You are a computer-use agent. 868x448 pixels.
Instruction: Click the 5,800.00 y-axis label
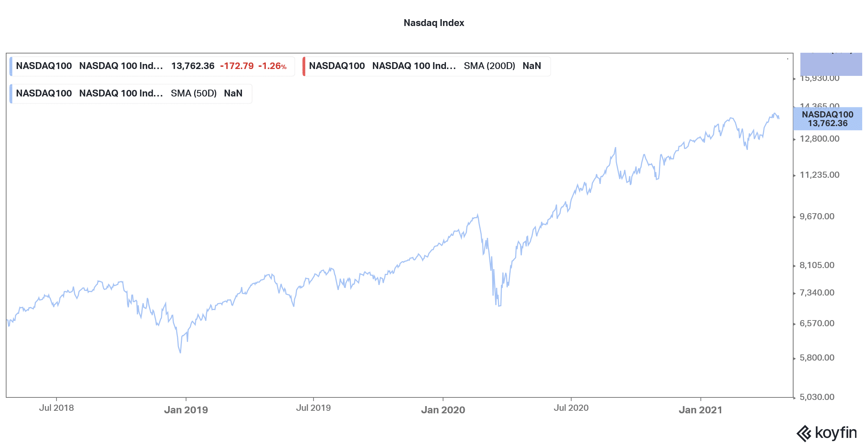817,358
